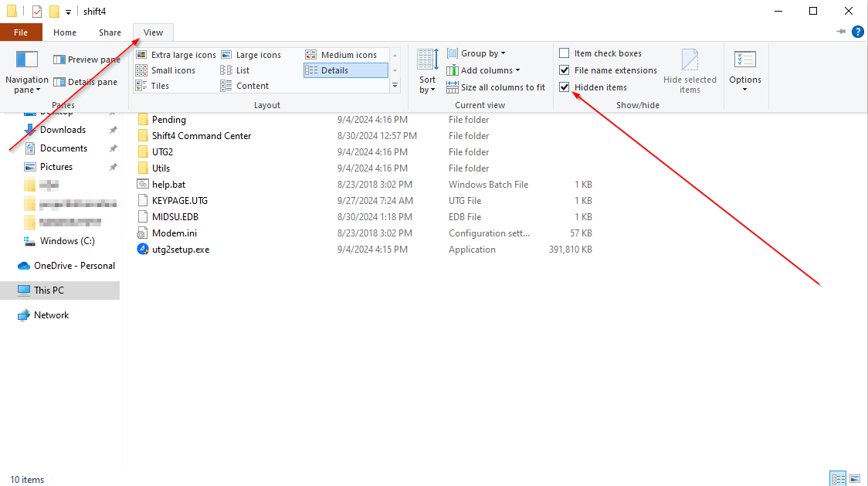Select the UTG2 folder
Viewport: 868px width, 486px height.
pyautogui.click(x=162, y=152)
